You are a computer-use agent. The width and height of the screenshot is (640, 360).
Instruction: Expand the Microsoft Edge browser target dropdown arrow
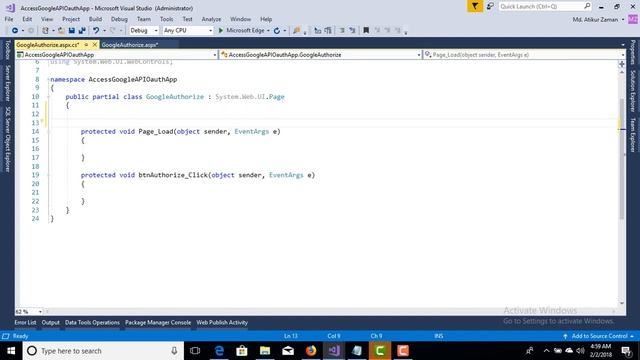pyautogui.click(x=268, y=31)
